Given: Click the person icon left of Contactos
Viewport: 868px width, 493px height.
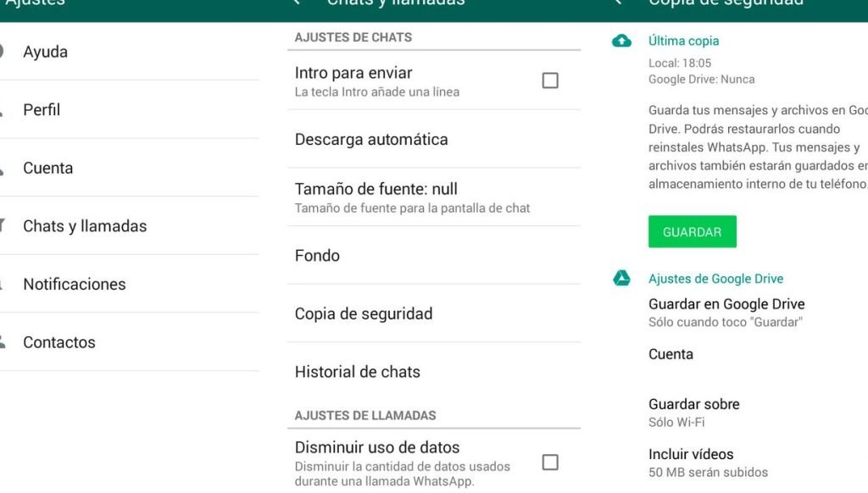Looking at the screenshot, I should (3, 341).
